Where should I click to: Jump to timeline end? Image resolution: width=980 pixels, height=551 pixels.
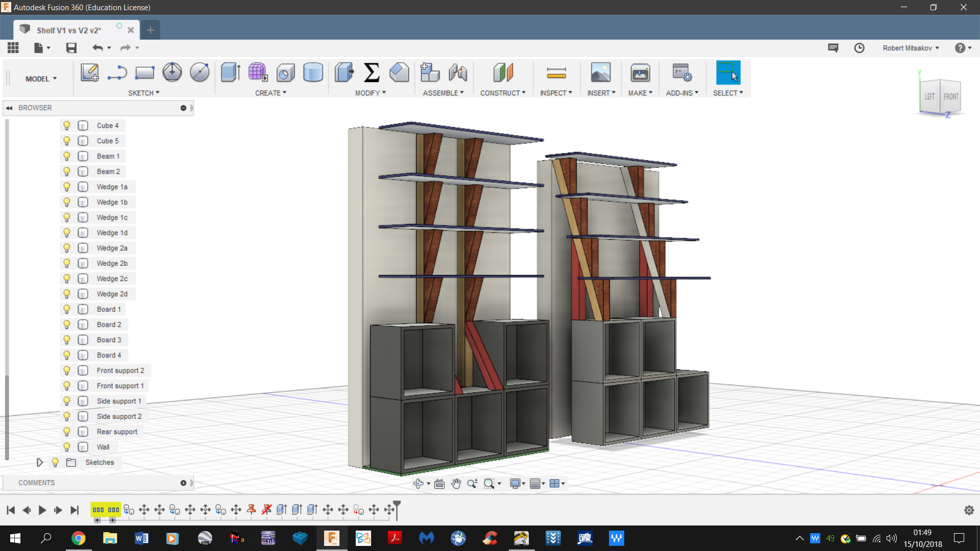75,510
